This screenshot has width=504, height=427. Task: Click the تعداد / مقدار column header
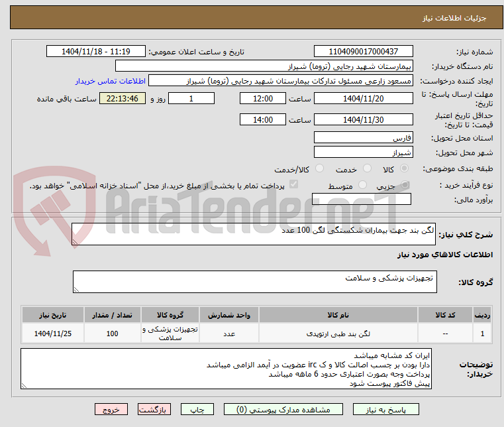click(x=113, y=315)
